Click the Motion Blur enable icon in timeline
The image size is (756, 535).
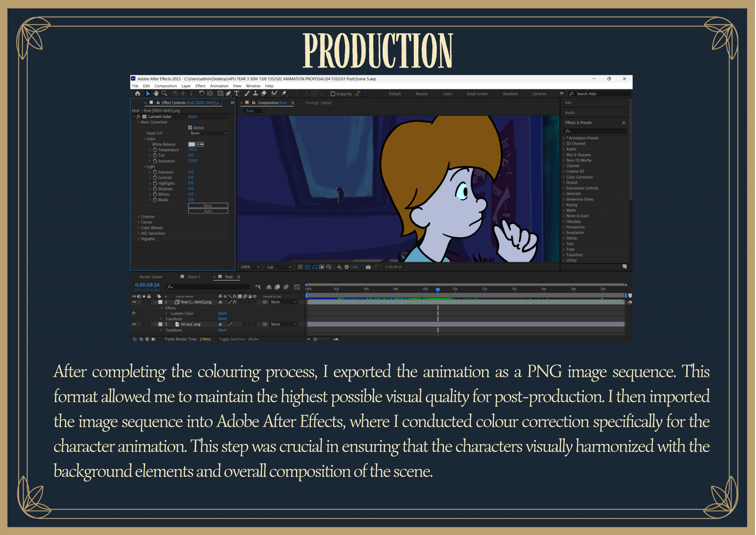tap(286, 287)
